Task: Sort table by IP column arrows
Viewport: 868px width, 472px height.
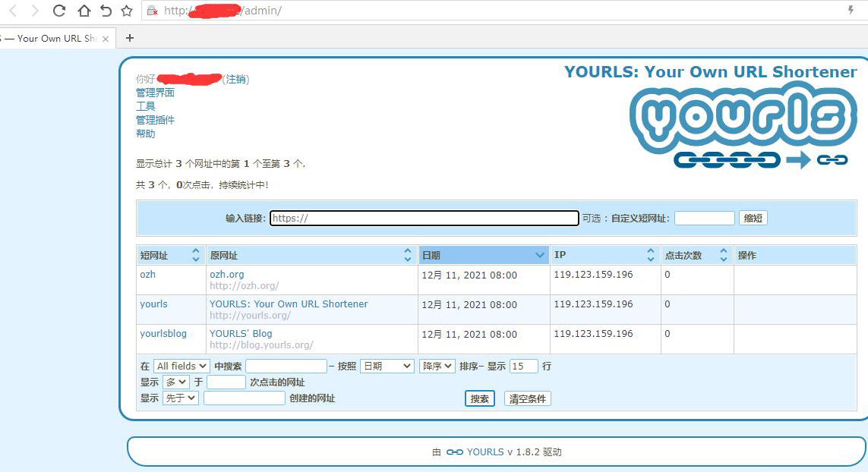Action: tap(651, 255)
